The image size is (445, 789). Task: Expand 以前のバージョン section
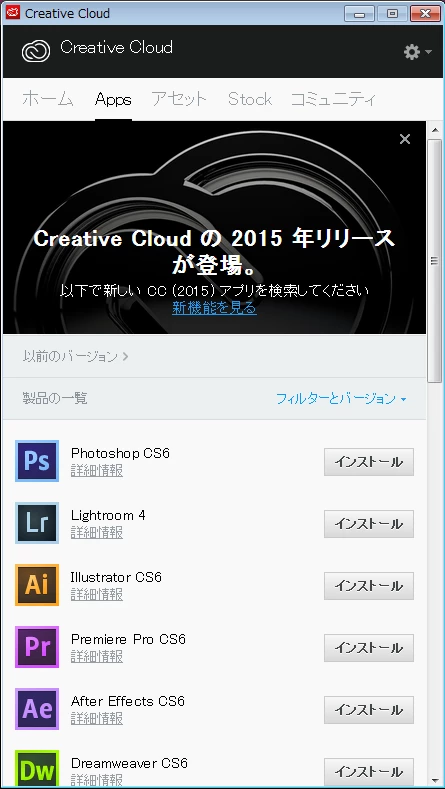point(76,357)
